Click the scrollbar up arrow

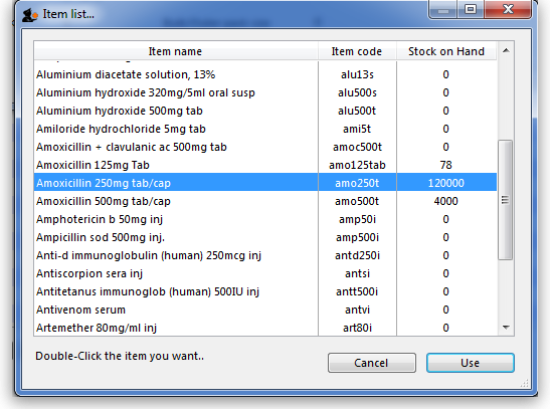506,51
